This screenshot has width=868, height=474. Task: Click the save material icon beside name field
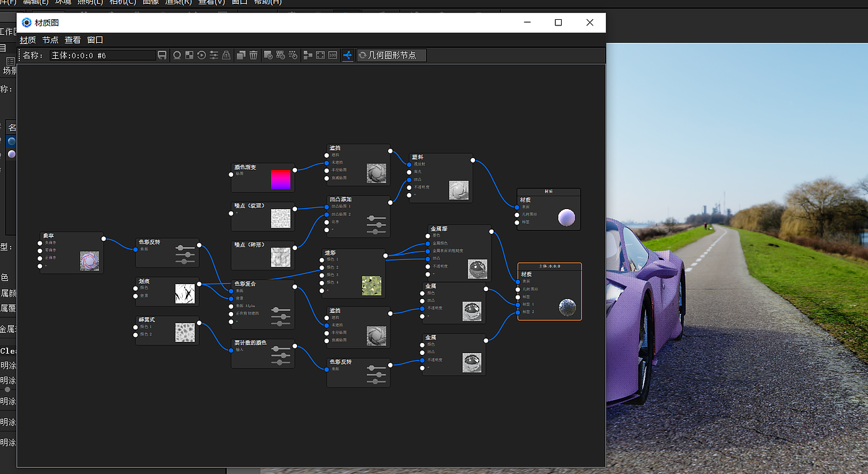point(162,55)
